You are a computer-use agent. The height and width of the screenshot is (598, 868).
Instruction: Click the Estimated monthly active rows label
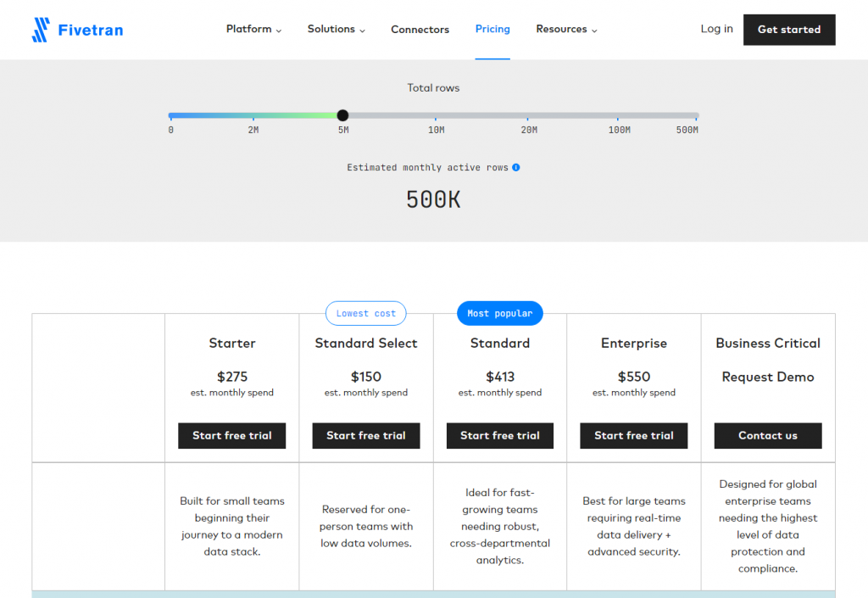pyautogui.click(x=427, y=167)
